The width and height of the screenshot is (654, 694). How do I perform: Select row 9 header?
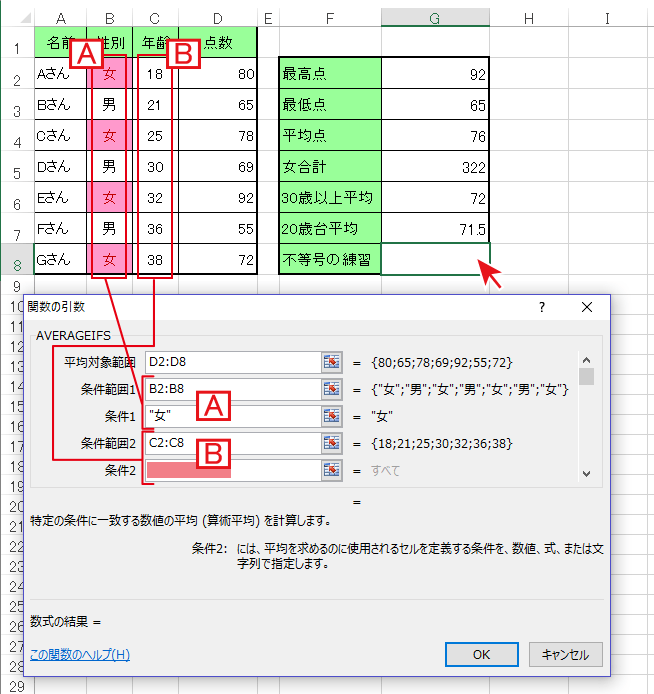pos(17,286)
